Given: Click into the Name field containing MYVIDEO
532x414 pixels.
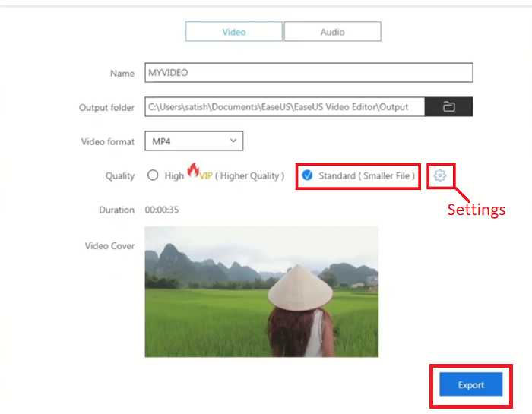Looking at the screenshot, I should coord(309,73).
